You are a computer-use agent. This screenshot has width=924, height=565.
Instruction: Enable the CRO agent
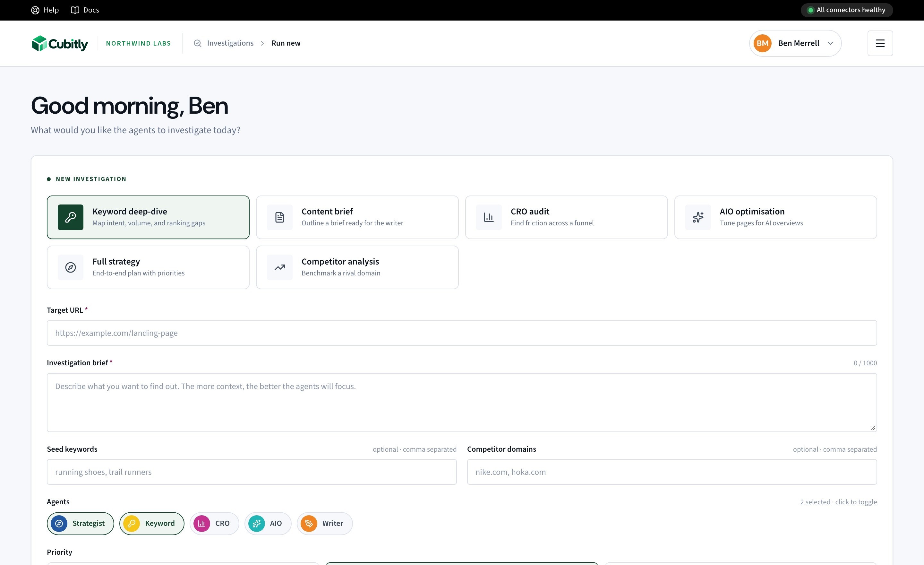(x=214, y=523)
